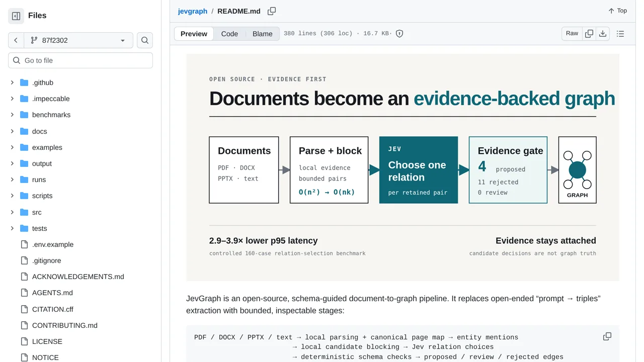Viewport: 644px width, 362px height.
Task: Open the .env.example file
Action: [53, 244]
